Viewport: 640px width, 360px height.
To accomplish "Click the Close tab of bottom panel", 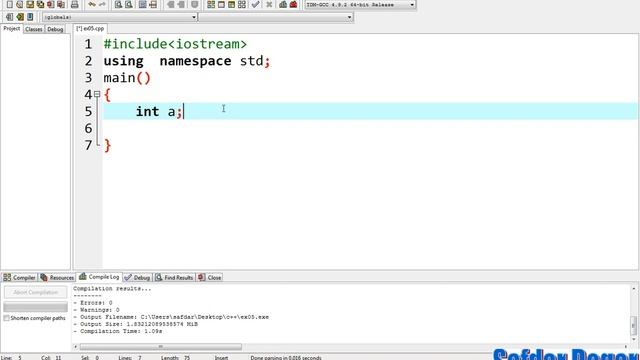I will pos(210,278).
